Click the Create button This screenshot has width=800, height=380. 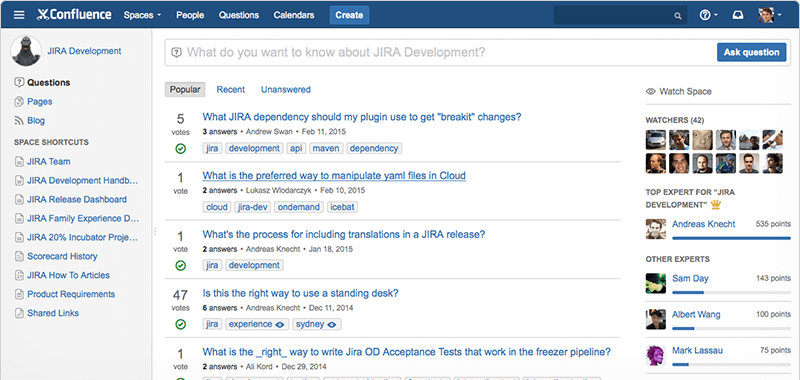(x=349, y=15)
